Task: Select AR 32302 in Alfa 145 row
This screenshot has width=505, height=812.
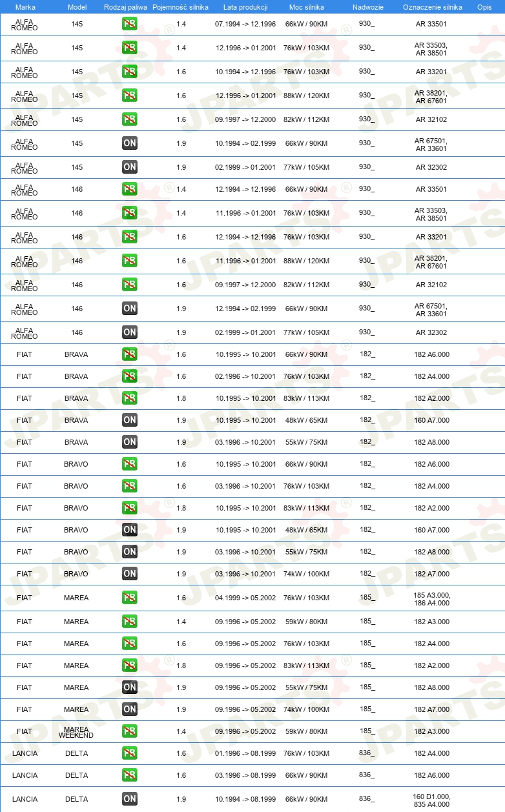Action: click(431, 167)
